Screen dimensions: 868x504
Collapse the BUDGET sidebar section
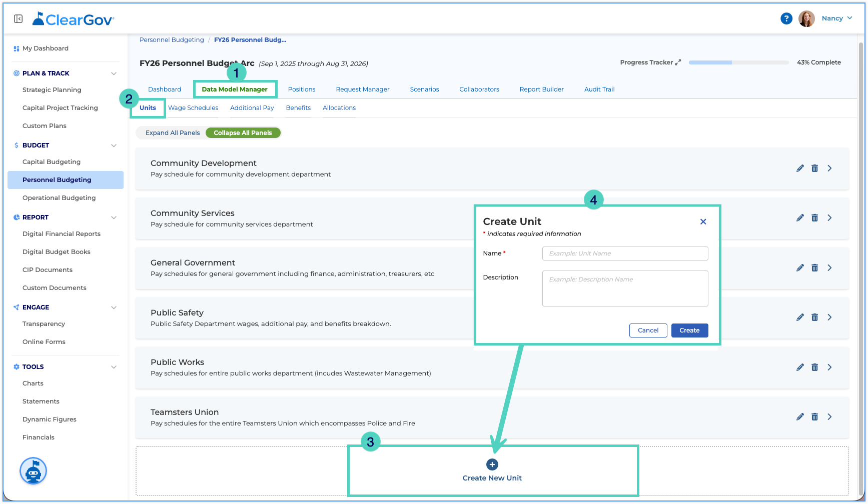pyautogui.click(x=114, y=145)
